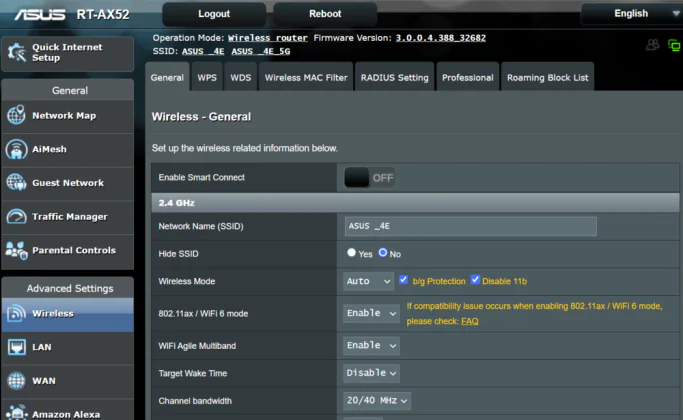This screenshot has height=420, width=683.
Task: Click the ASUS logo
Action: point(40,15)
